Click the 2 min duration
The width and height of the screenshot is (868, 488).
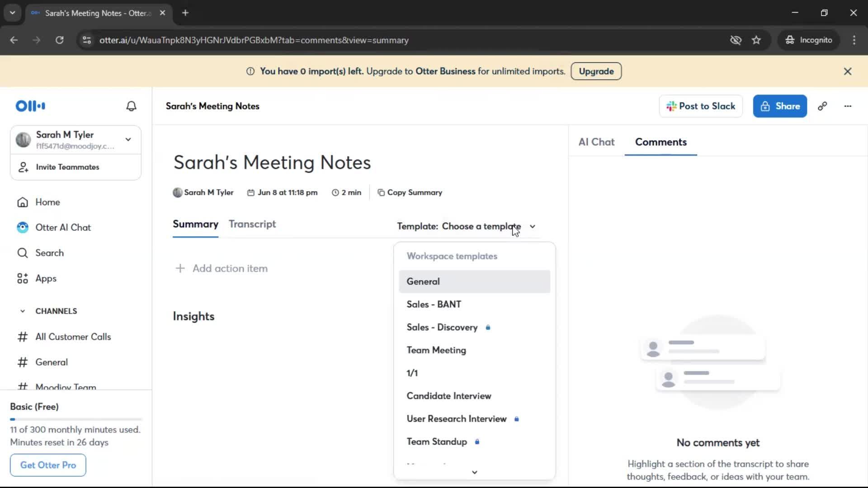[346, 192]
